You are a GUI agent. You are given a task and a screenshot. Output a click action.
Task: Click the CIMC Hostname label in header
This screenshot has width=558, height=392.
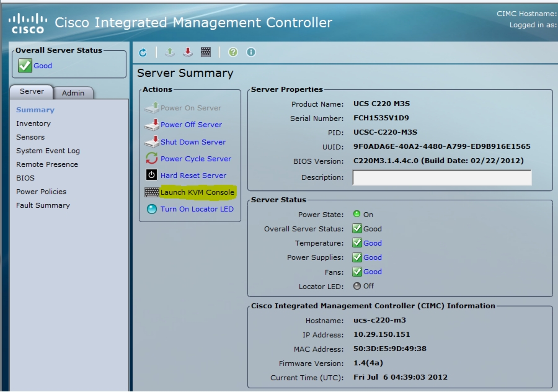click(x=526, y=14)
